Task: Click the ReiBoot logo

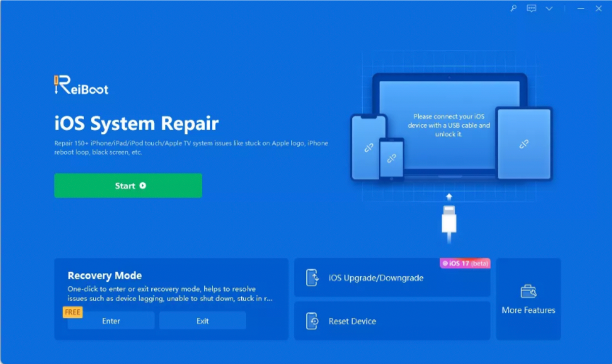Action: point(81,85)
